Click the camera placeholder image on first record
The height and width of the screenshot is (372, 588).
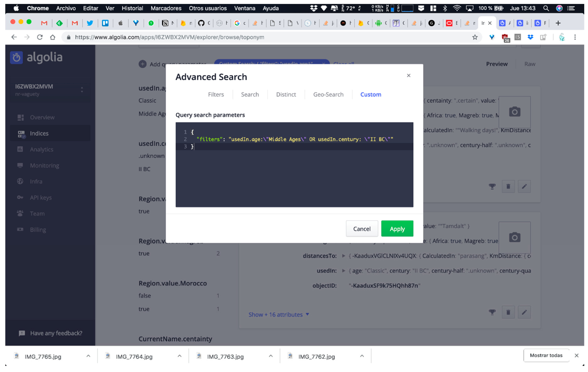pos(515,112)
